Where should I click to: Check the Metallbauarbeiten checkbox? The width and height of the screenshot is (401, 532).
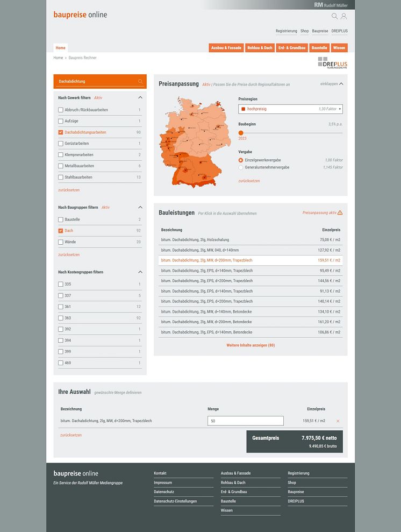point(61,166)
